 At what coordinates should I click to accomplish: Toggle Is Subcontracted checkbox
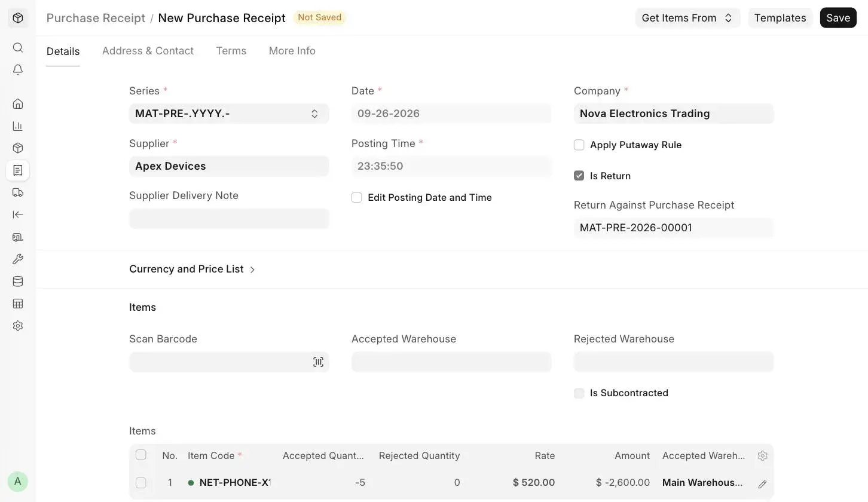tap(579, 393)
